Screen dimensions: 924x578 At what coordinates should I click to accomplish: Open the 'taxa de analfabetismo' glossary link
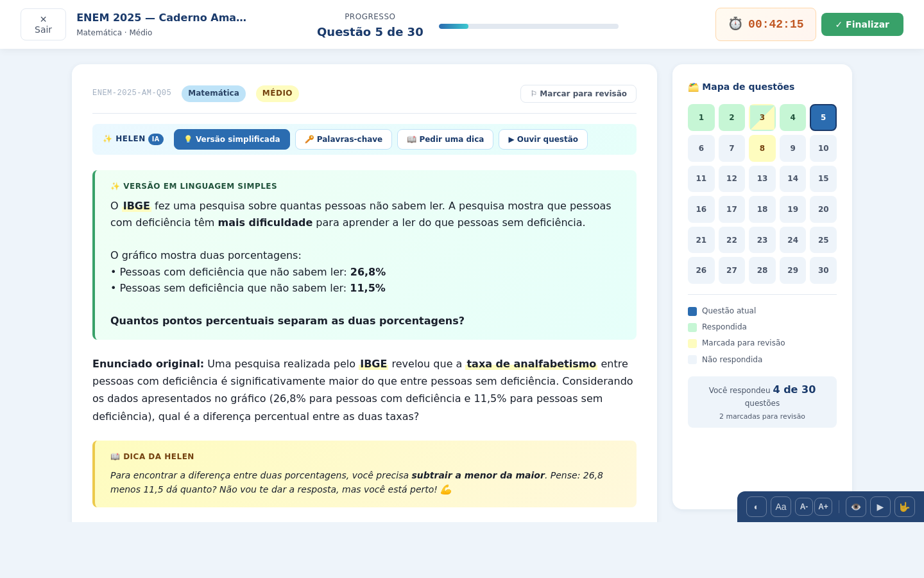click(531, 363)
